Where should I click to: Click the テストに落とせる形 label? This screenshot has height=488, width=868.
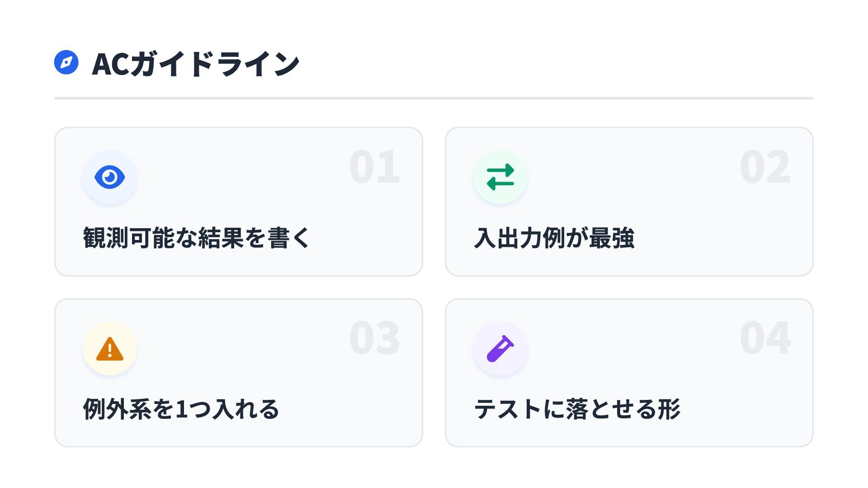[x=577, y=409]
